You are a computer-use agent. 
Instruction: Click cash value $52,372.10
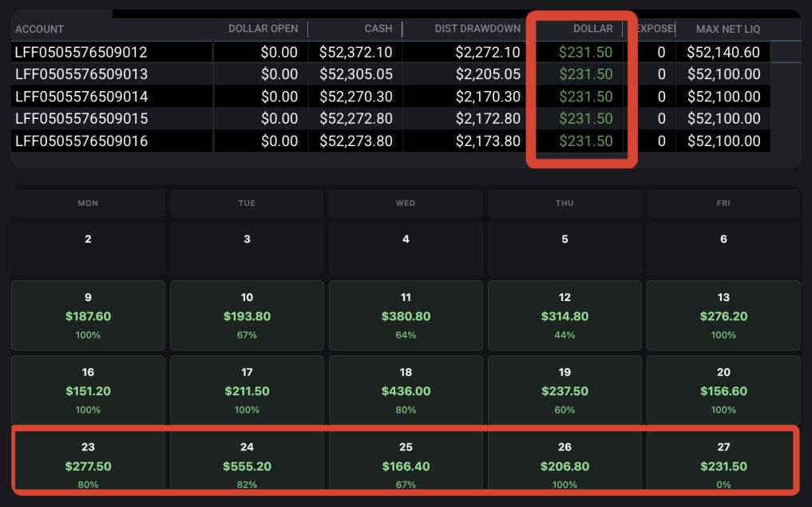click(x=356, y=52)
